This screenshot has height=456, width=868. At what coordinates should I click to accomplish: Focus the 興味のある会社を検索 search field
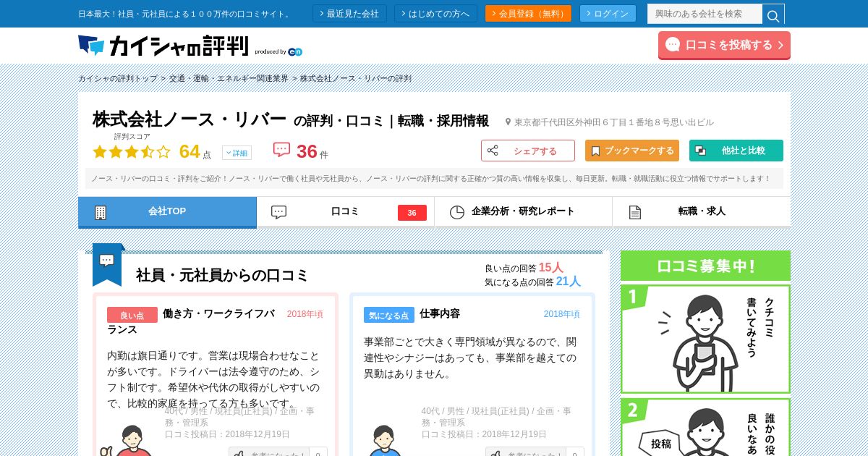[x=705, y=14]
